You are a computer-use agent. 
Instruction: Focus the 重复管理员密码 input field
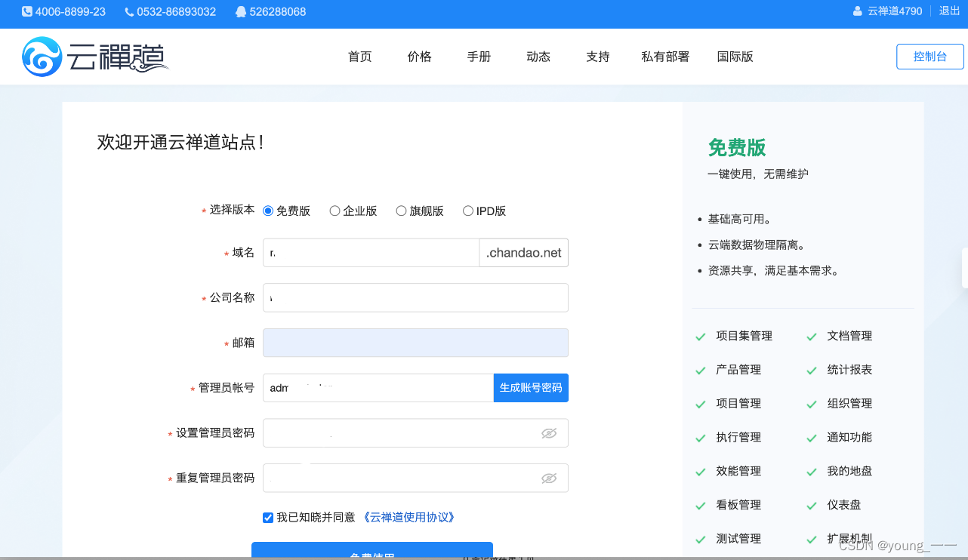pos(415,478)
